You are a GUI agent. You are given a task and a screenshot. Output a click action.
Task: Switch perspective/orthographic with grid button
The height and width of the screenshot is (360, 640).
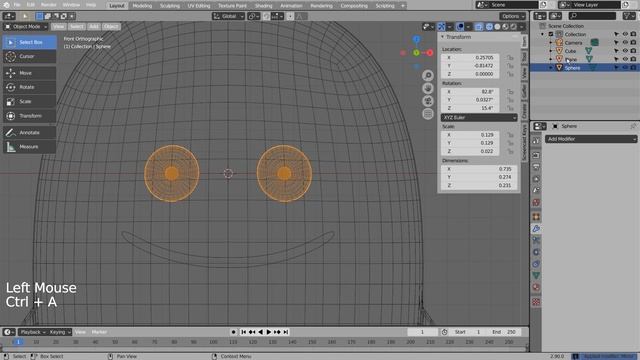click(x=428, y=114)
